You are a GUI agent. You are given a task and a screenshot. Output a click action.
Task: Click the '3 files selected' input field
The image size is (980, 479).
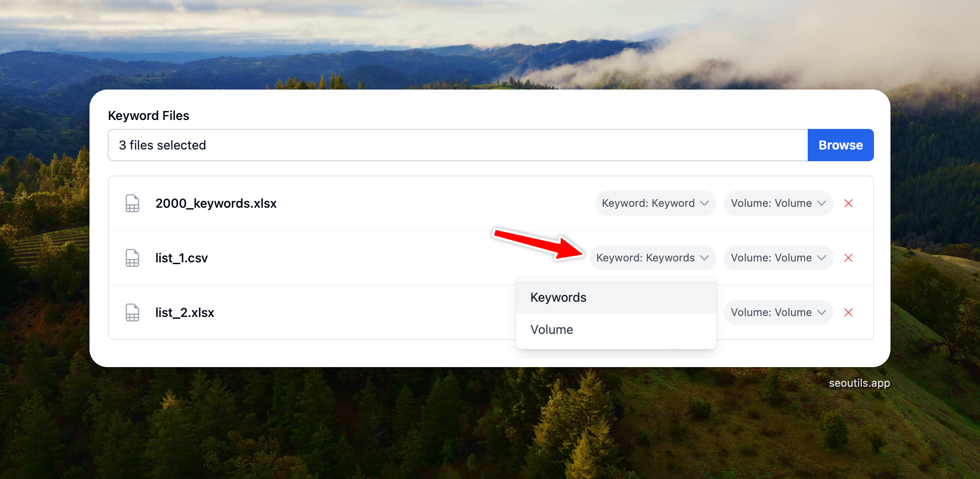pyautogui.click(x=457, y=145)
